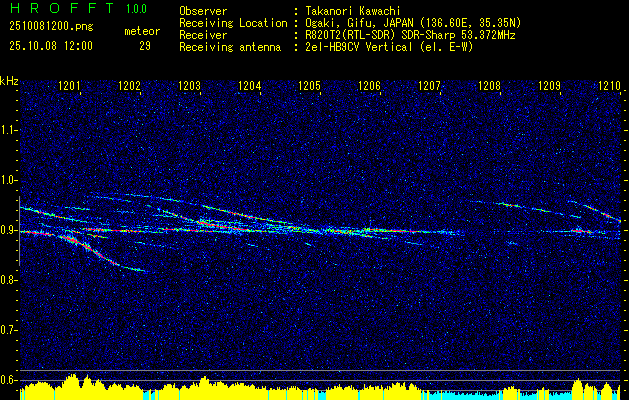Screen dimensions: 629x400
Task: Click the 1207 time marker
Action: 430,85
